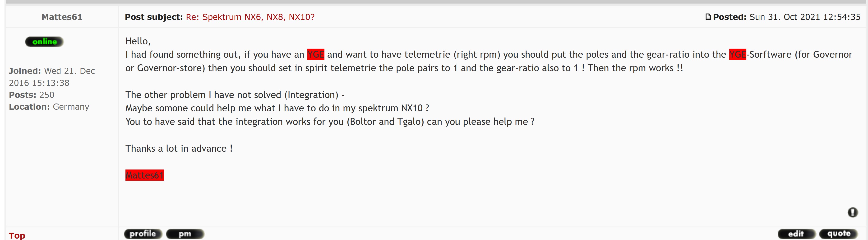
Task: Click the Hello, greeting line
Action: click(x=138, y=41)
